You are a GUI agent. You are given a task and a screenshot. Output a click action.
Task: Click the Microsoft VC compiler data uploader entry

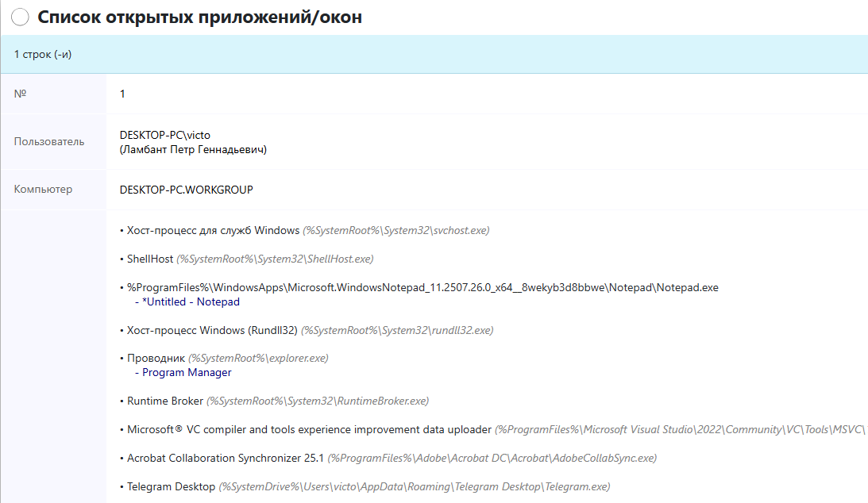(309, 429)
